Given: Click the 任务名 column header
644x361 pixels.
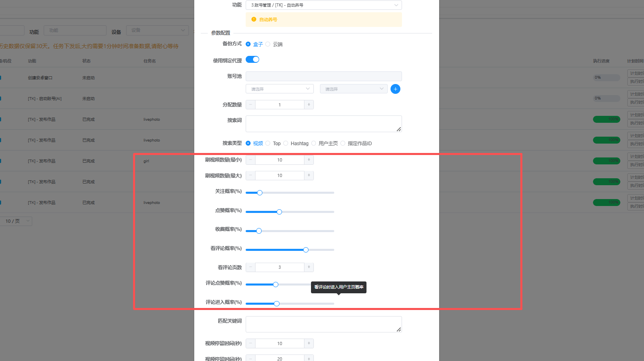Looking at the screenshot, I should click(x=149, y=61).
